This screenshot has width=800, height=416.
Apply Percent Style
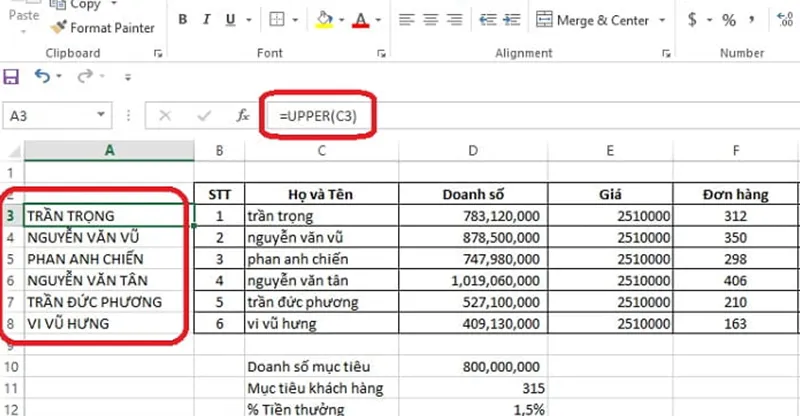[x=729, y=20]
